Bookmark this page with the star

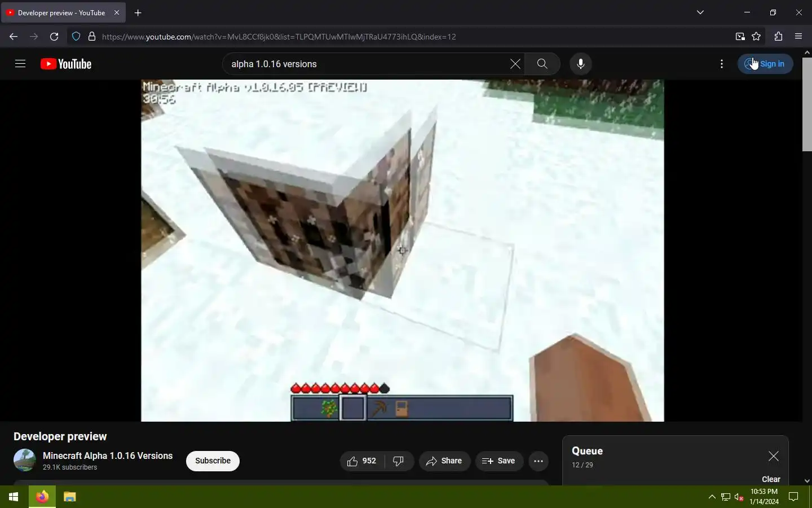click(757, 37)
